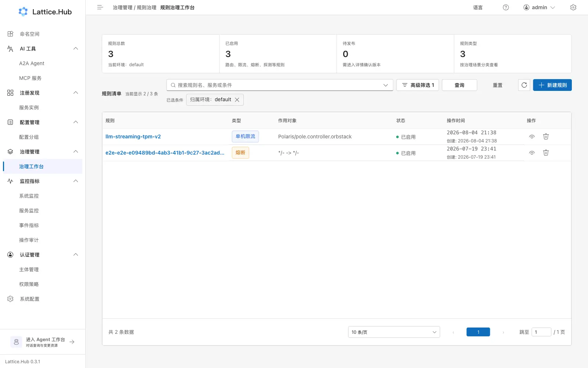Open the MCP 服务 menu item
588x368 pixels.
(x=43, y=78)
